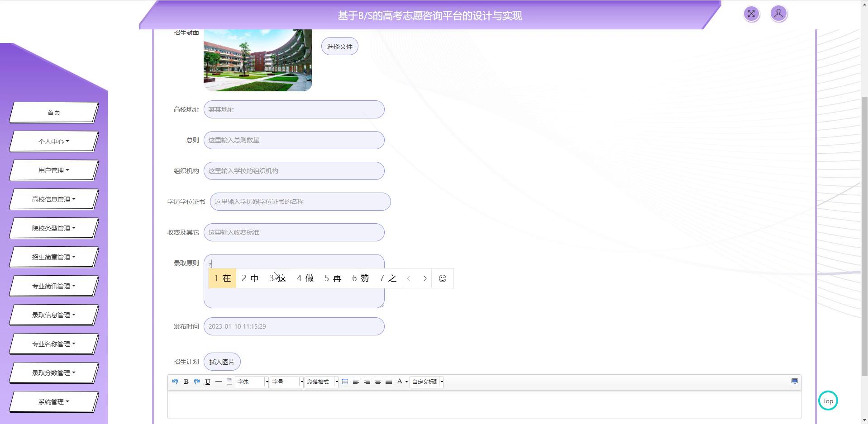Click the fullscreen cross icon in header
Viewport: 868px width, 424px height.
pos(751,14)
